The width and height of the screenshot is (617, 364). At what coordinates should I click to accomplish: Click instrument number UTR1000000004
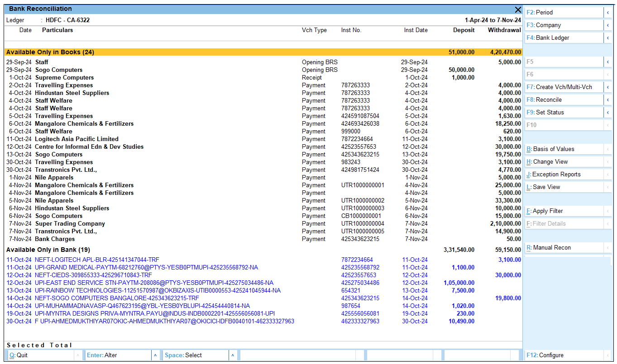click(363, 224)
